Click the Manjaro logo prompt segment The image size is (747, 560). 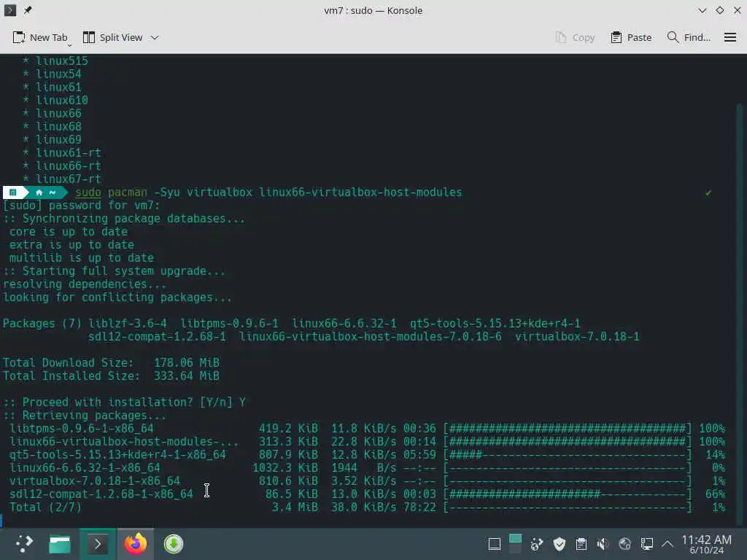tap(13, 192)
